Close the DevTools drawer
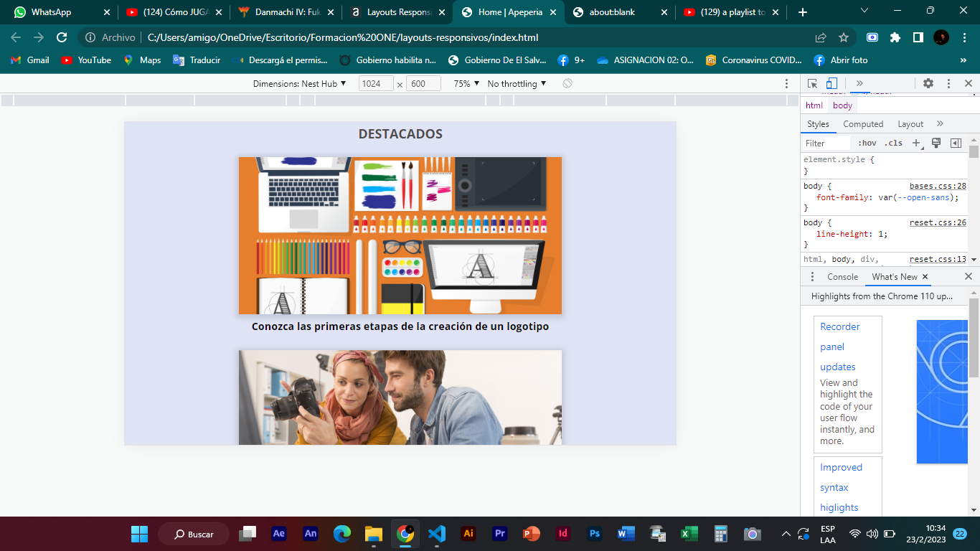 pyautogui.click(x=968, y=276)
